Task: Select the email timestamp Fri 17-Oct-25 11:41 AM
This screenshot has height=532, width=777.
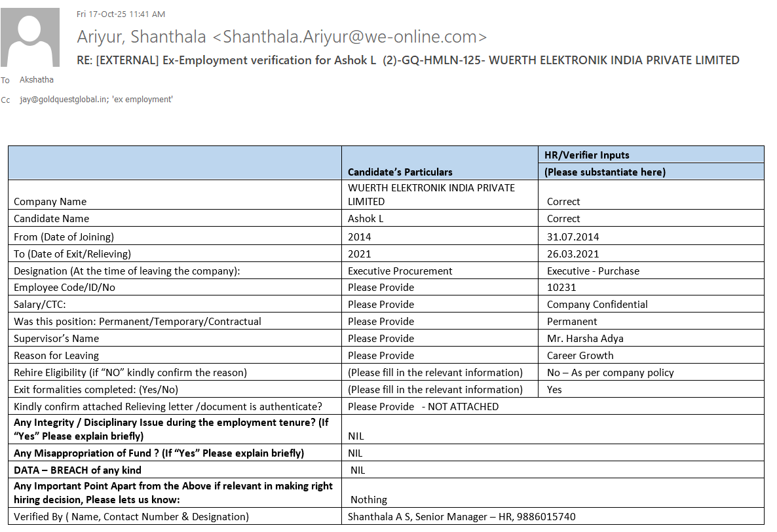Action: click(121, 14)
